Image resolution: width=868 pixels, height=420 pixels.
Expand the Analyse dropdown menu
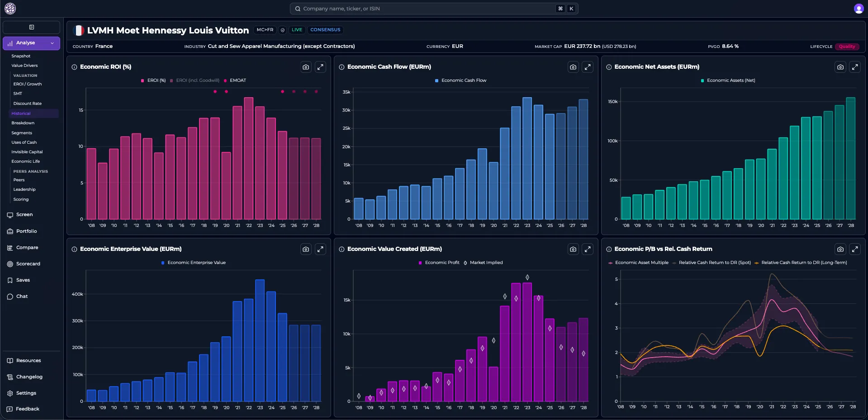pos(32,43)
